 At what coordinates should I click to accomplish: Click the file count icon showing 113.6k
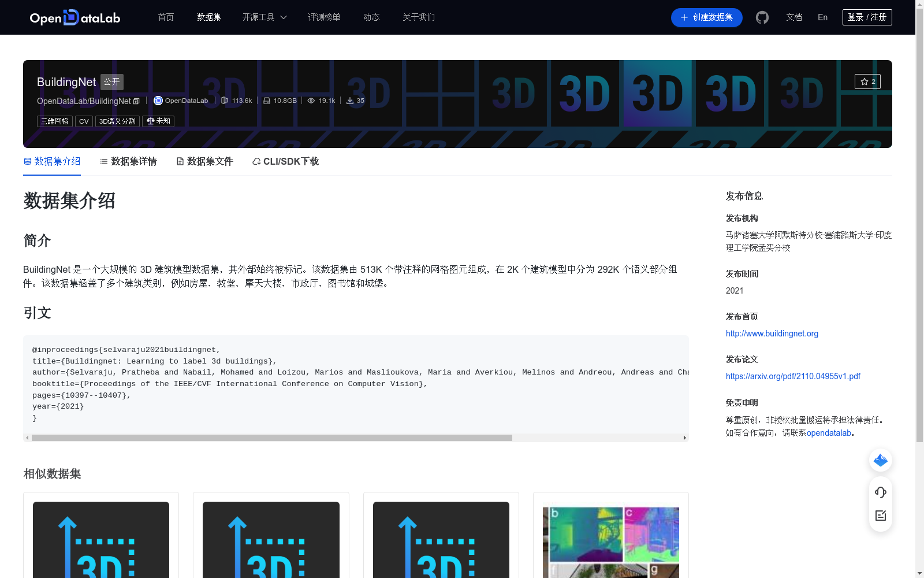pyautogui.click(x=225, y=101)
